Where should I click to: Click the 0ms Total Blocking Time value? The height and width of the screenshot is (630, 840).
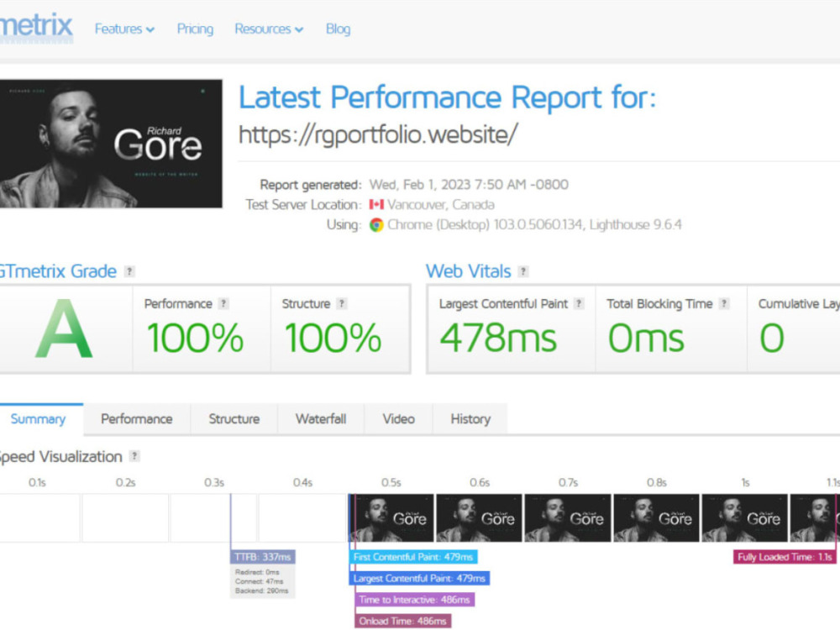point(646,338)
